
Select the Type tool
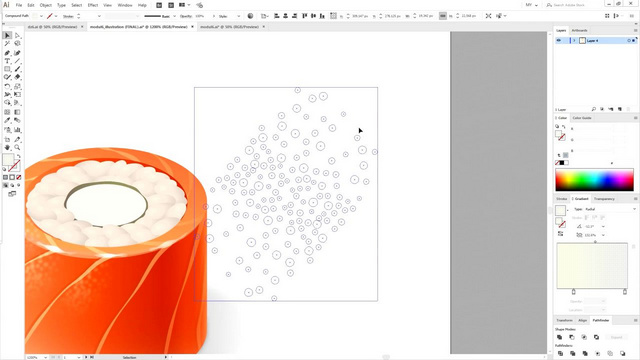[x=7, y=61]
